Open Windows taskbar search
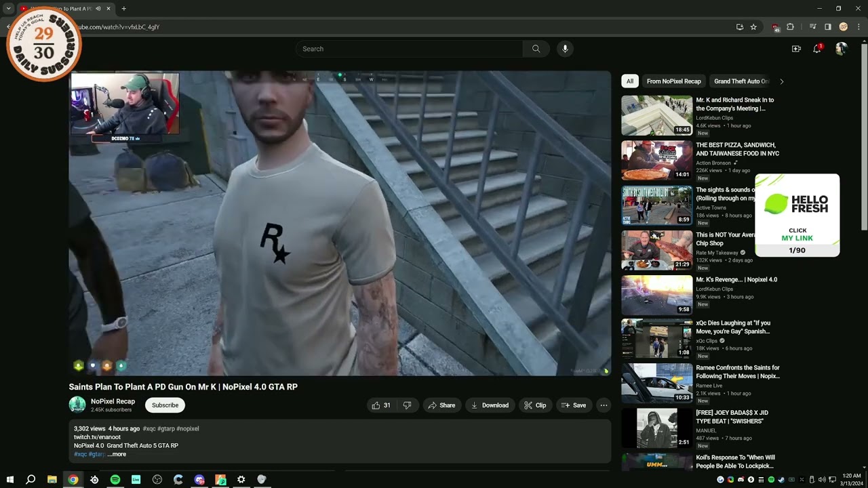The image size is (868, 488). pos(31,479)
